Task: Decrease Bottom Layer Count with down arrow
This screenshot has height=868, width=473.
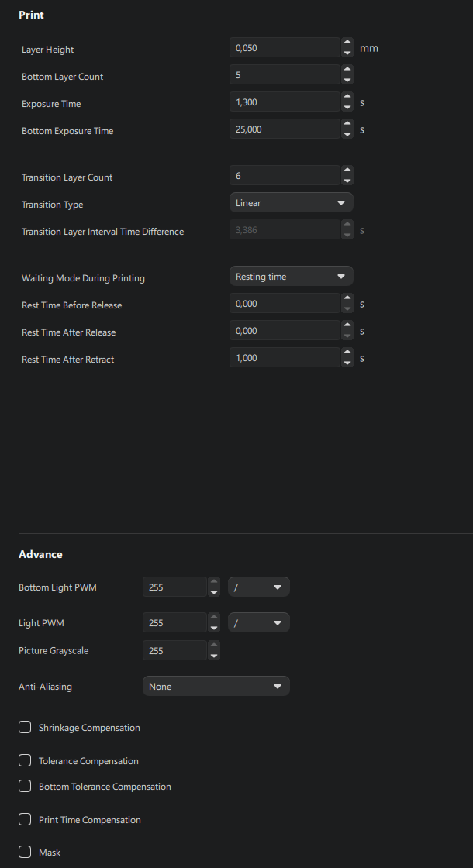Action: click(347, 80)
